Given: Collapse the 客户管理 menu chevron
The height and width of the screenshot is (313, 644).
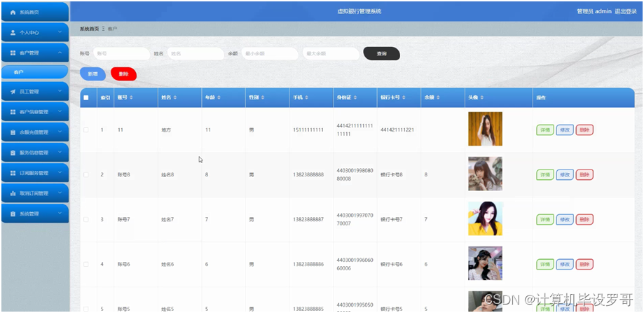Looking at the screenshot, I should point(60,53).
